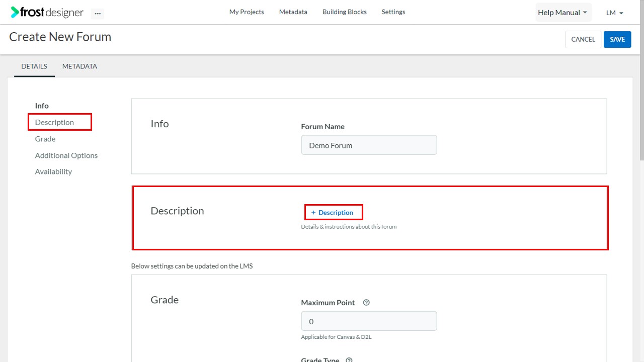644x362 pixels.
Task: Click the 'Forum Name' field label
Action: point(323,127)
